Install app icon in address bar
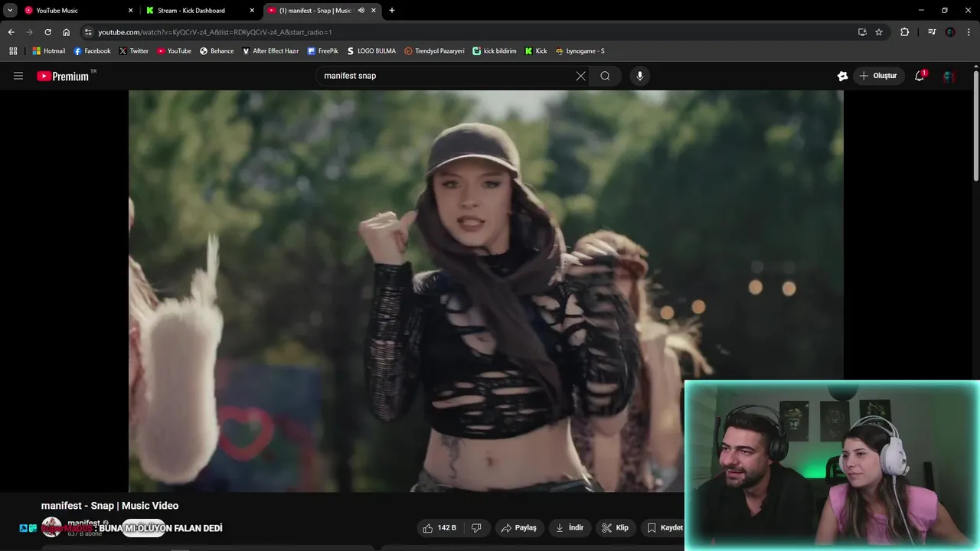980x551 pixels. (x=862, y=32)
